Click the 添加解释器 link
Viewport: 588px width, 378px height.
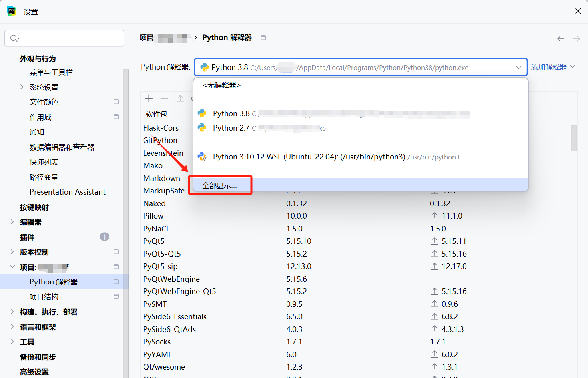pos(549,67)
